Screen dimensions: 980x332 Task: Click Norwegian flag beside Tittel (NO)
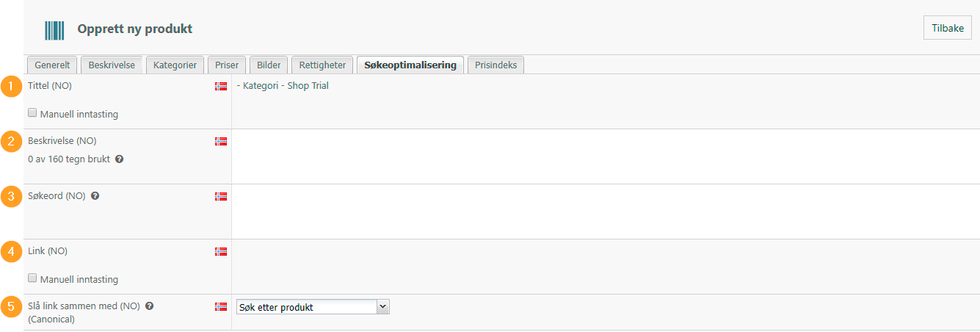click(x=221, y=87)
